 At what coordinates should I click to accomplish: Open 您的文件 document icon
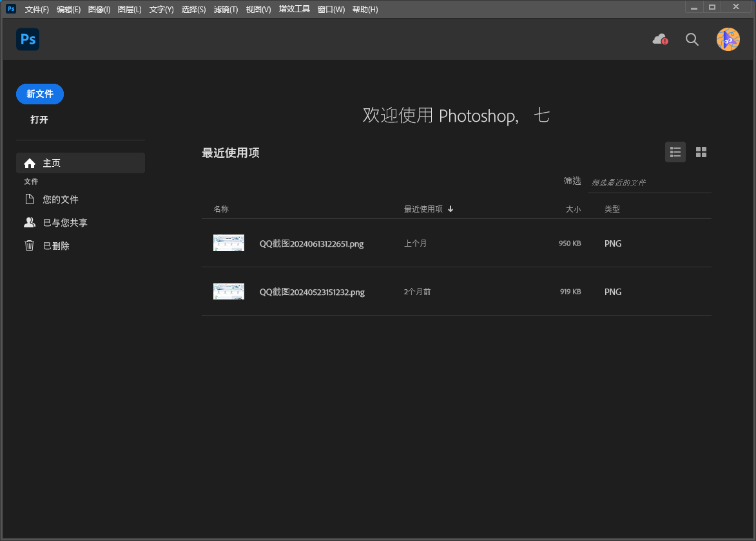click(x=30, y=199)
